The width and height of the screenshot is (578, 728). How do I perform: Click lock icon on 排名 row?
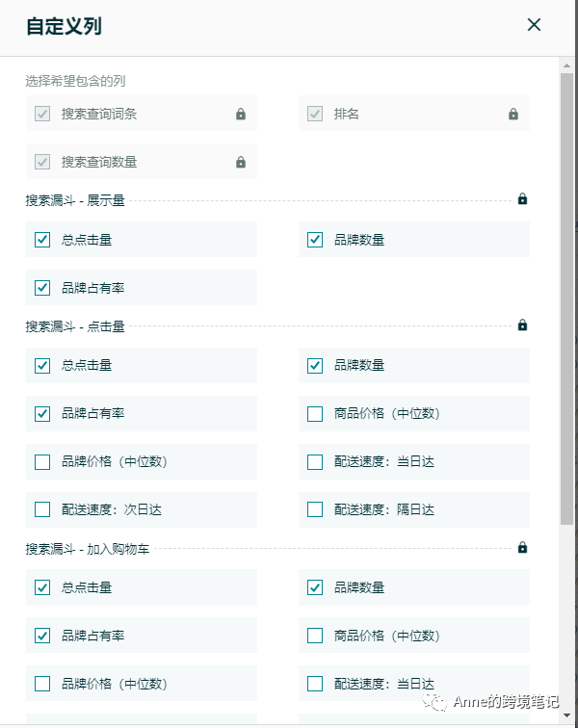pos(512,114)
